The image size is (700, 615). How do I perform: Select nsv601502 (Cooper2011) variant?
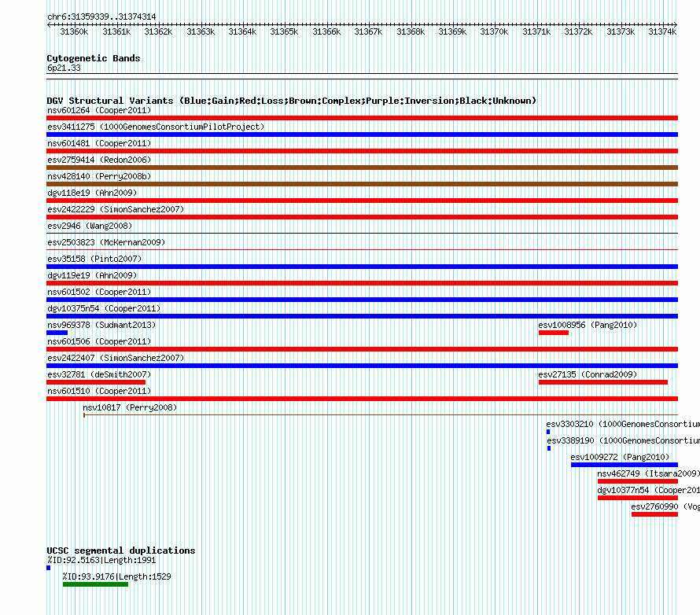[x=99, y=292]
